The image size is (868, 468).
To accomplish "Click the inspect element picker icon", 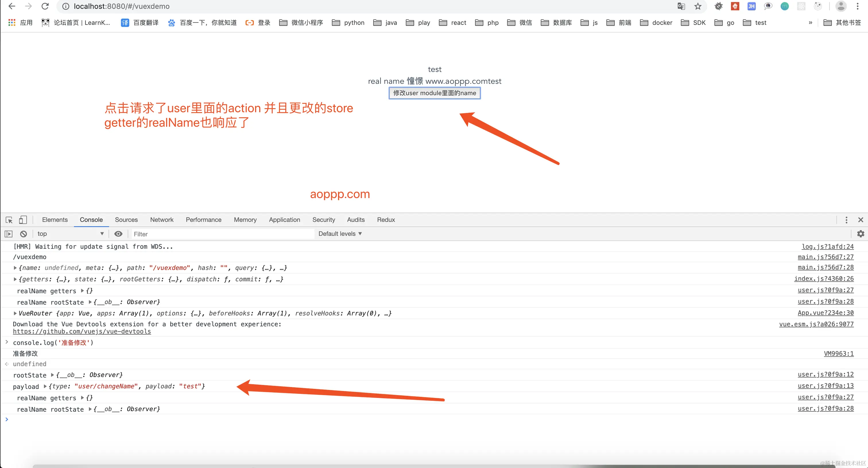I will coord(9,220).
